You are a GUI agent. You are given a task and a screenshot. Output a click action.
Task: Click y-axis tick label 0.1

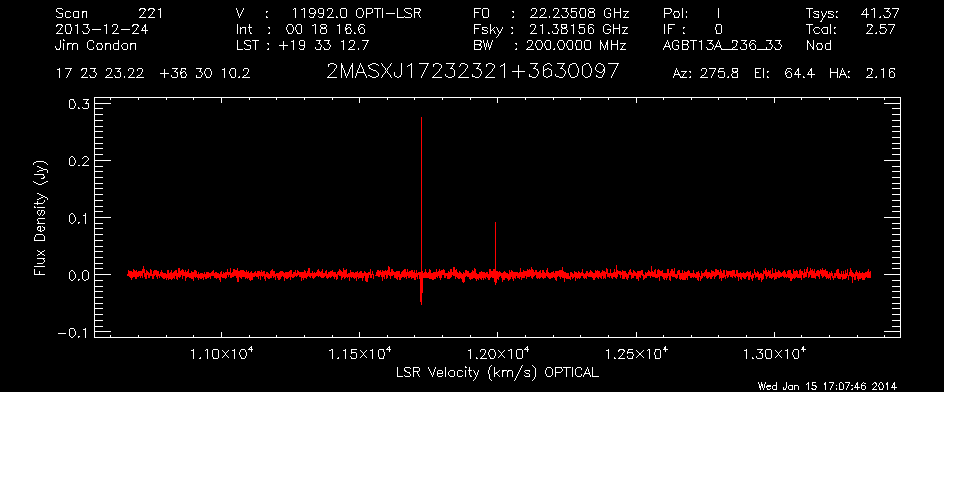tap(79, 218)
